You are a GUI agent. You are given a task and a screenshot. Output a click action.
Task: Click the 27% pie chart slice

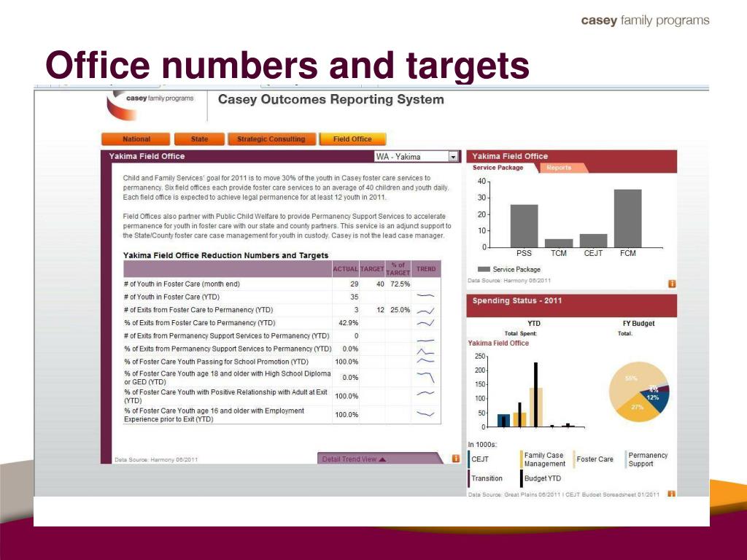point(638,408)
